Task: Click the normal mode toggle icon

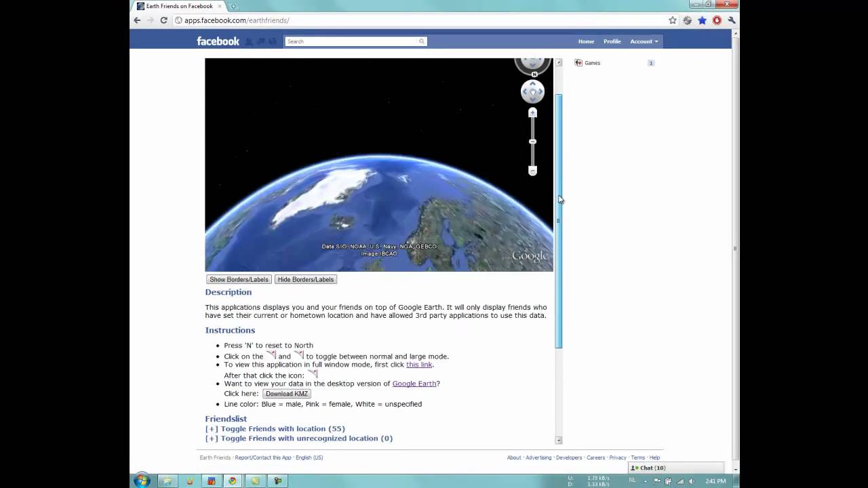Action: [x=271, y=355]
